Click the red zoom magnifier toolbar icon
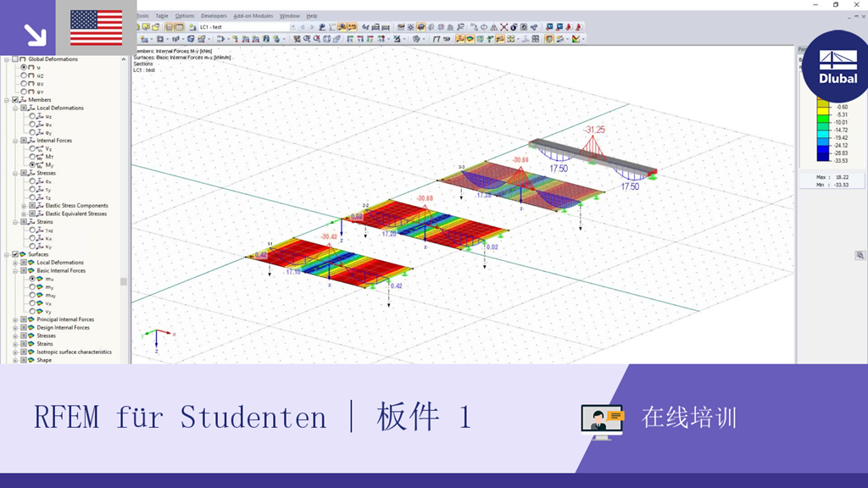The width and height of the screenshot is (868, 488). point(317,39)
